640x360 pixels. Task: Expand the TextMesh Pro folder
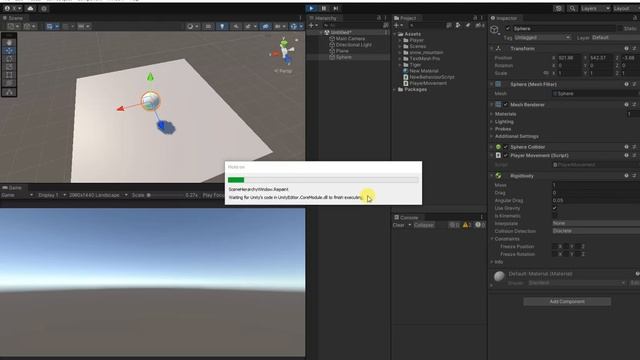(400, 59)
